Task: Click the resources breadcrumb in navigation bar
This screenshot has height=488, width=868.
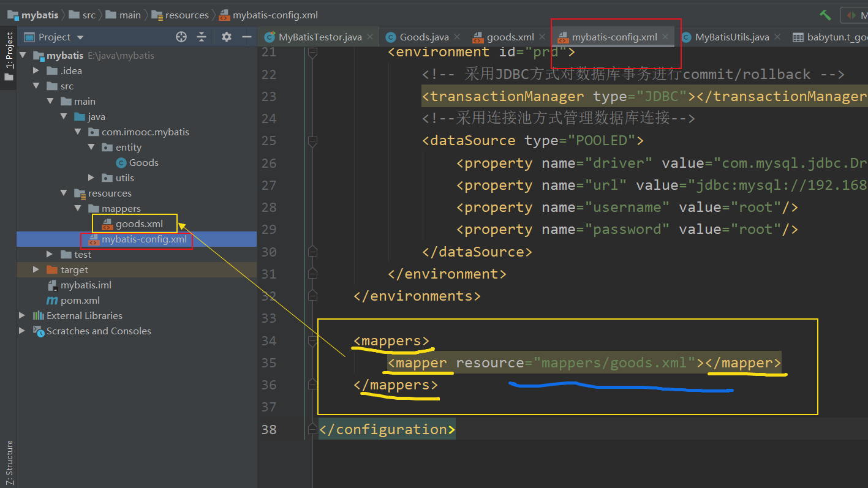Action: tap(180, 15)
